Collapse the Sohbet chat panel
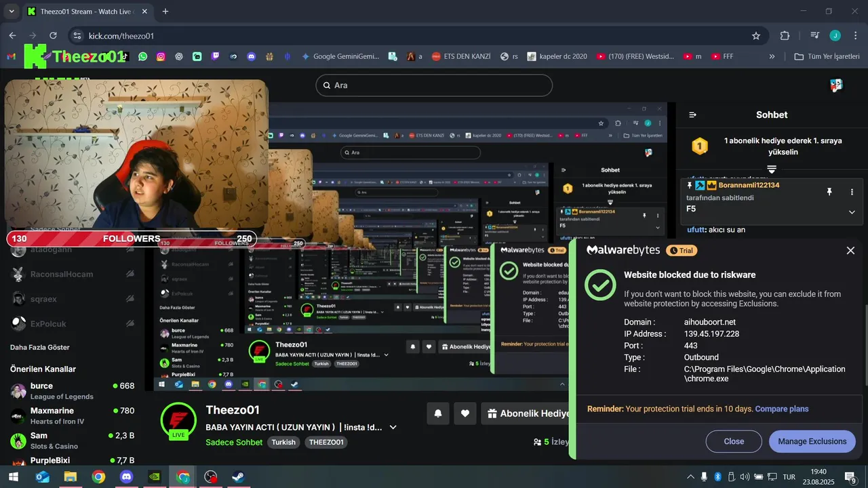 click(x=692, y=115)
